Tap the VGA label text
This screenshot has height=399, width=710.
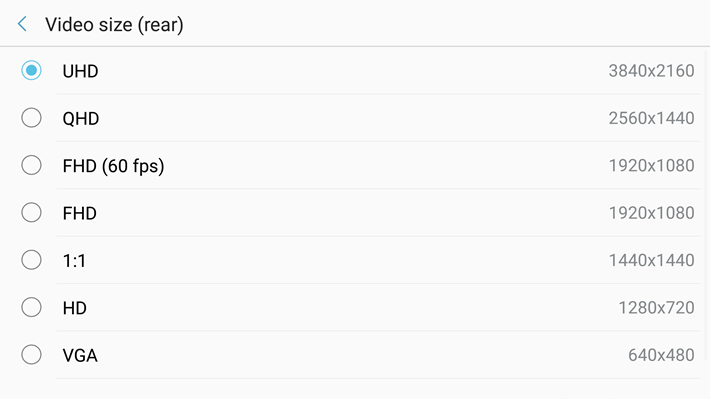(x=80, y=356)
